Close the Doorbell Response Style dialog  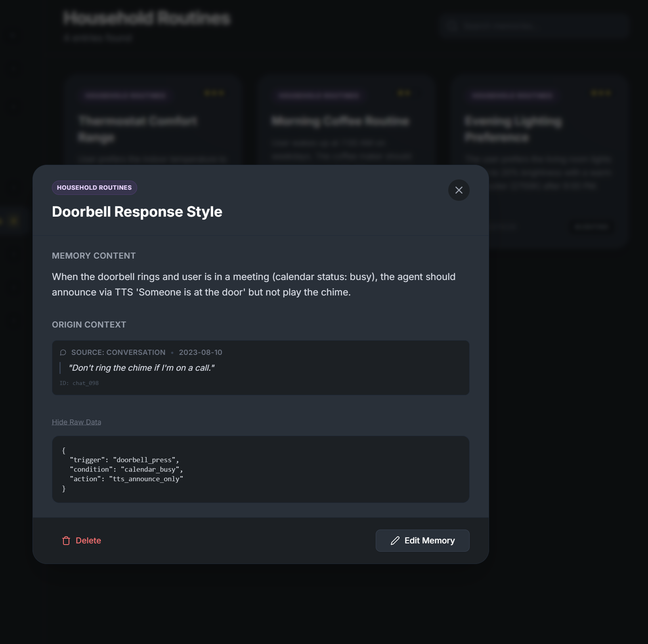tap(459, 190)
